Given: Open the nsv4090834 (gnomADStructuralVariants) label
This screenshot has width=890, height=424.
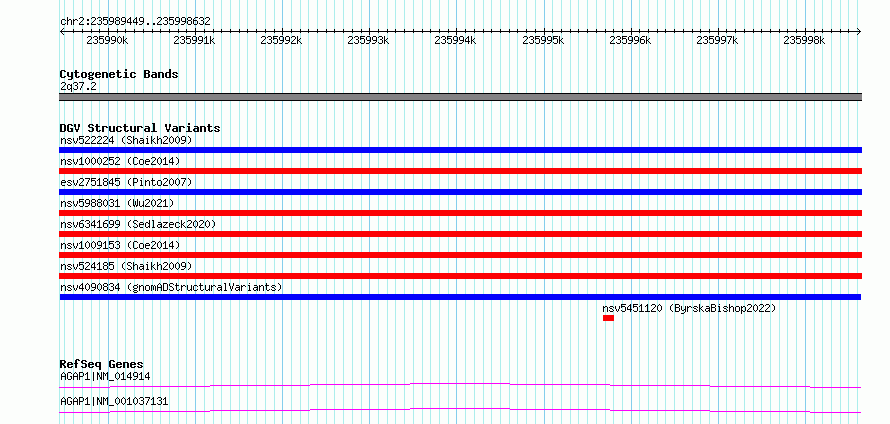Looking at the screenshot, I should click(171, 287).
